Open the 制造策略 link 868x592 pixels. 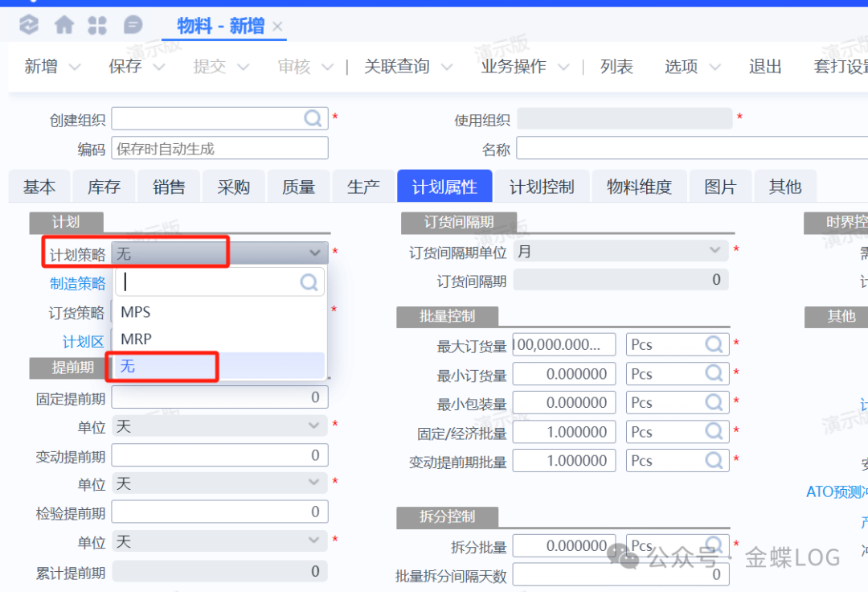77,283
